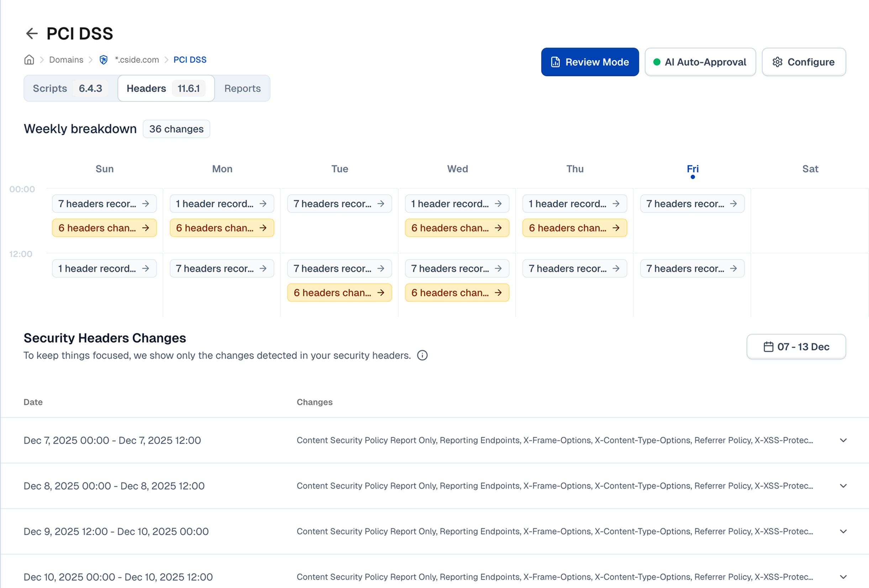Image resolution: width=869 pixels, height=588 pixels.
Task: Open Friday 00:00 '7 headers recorded' entry
Action: point(692,204)
